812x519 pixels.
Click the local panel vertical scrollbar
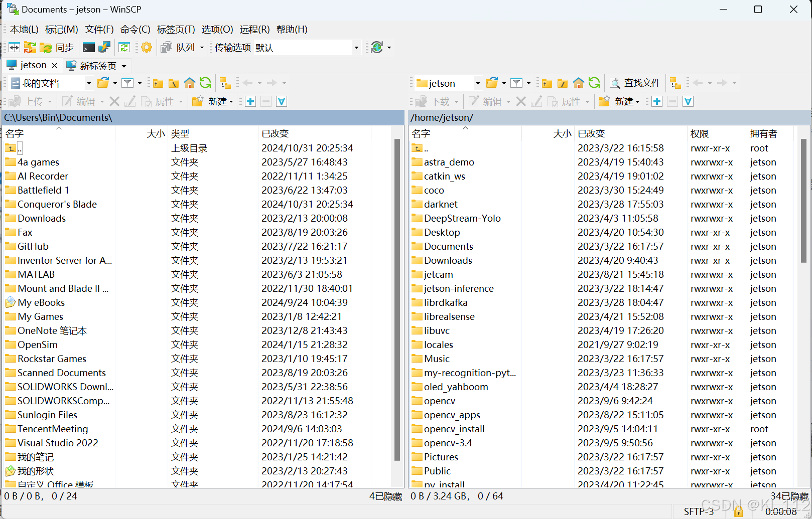(x=397, y=299)
